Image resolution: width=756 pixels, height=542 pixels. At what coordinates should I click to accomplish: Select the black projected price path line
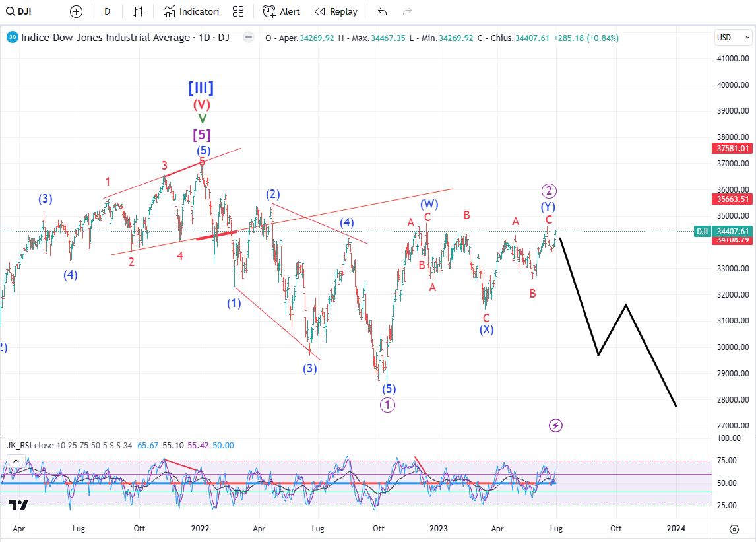[x=613, y=329]
